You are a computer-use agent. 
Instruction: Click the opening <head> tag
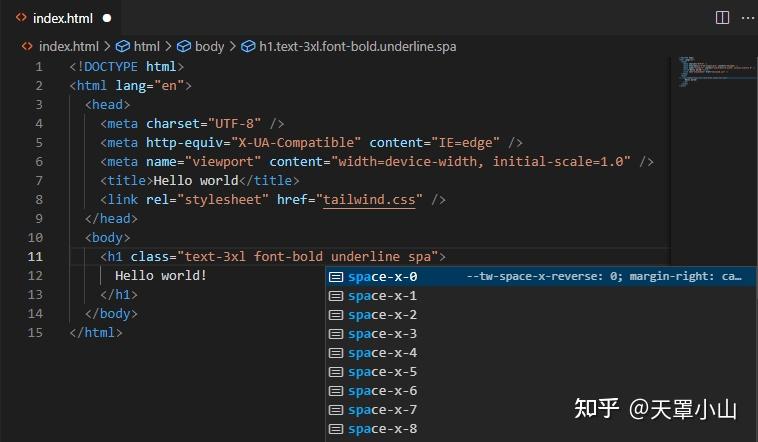point(107,104)
